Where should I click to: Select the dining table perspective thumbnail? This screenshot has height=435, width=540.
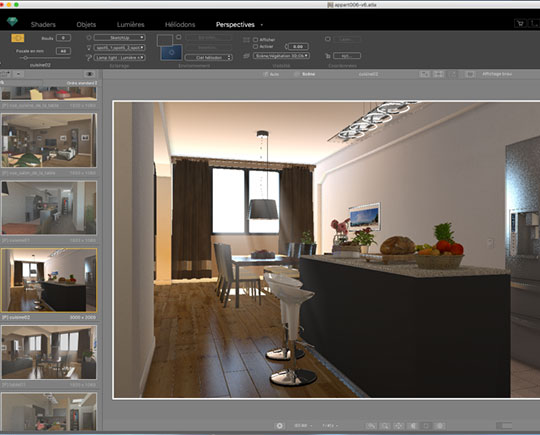[x=49, y=352]
